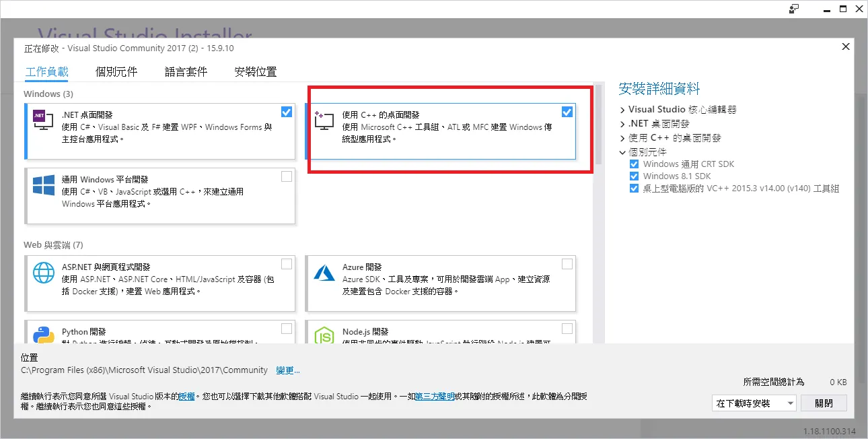Enable the 通用 Windows 平台開發 checkbox
Image resolution: width=868 pixels, height=439 pixels.
click(287, 176)
